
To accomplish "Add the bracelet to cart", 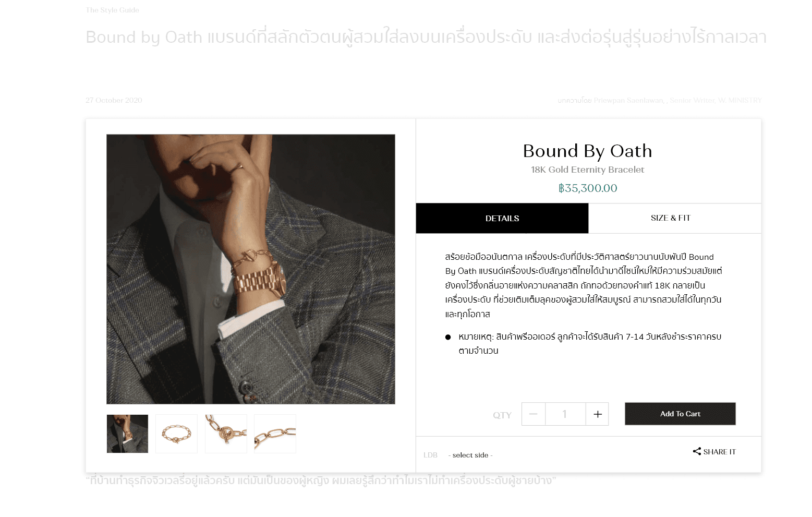I will (680, 414).
